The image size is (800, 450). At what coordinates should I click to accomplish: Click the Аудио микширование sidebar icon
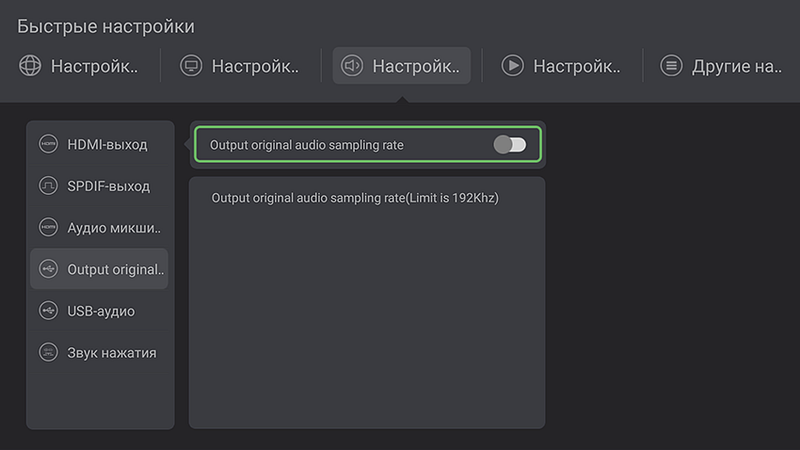[48, 227]
